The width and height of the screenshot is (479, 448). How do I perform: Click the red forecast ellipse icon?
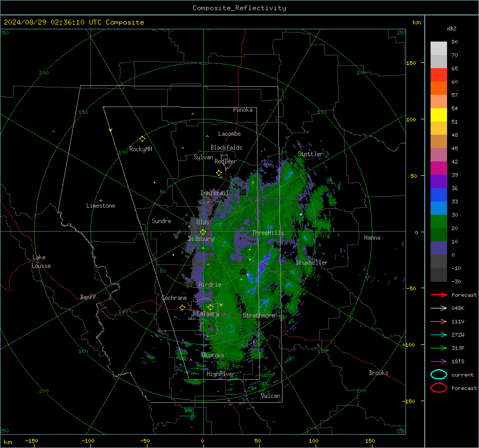click(439, 388)
